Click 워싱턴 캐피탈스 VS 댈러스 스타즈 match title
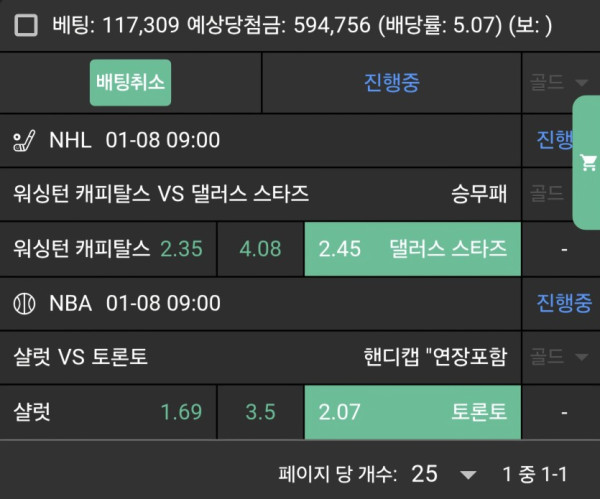 tap(161, 194)
